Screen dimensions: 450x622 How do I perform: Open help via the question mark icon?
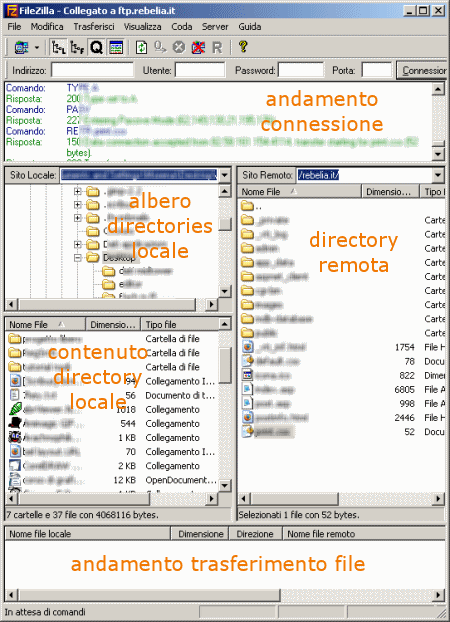(x=243, y=47)
